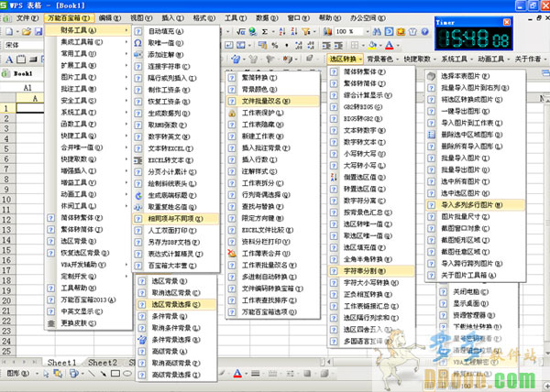This screenshot has height=392, width=550.
Task: Open the 格式 menu
Action: coord(204,18)
